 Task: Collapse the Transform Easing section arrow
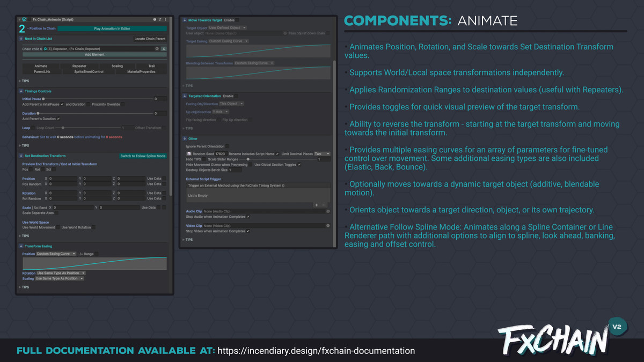tap(21, 246)
